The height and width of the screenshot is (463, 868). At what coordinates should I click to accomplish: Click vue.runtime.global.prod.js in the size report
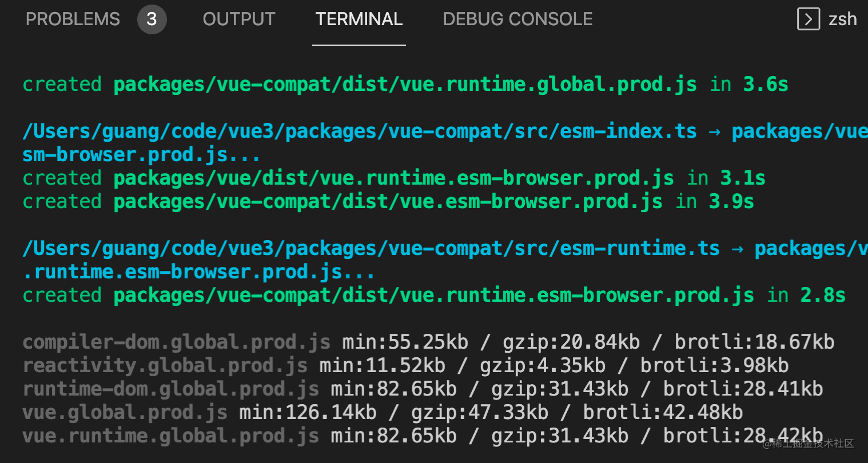(170, 436)
